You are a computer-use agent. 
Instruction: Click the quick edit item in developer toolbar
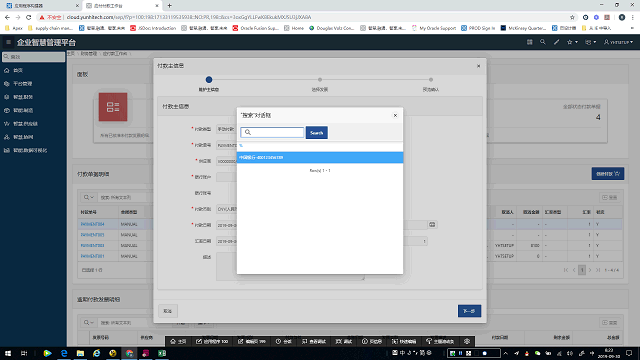coord(404,341)
